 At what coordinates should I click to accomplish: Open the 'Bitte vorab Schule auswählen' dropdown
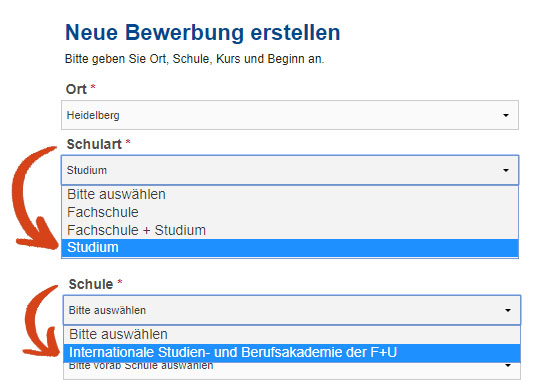tap(292, 371)
